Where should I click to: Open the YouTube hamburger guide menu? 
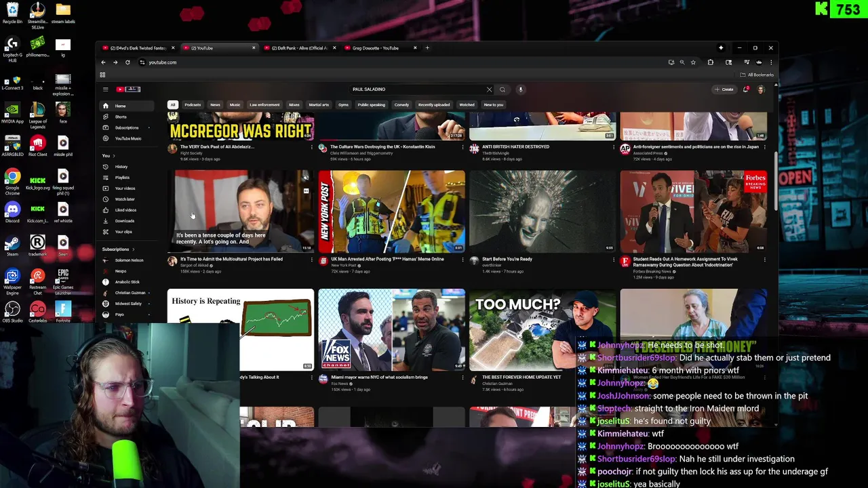point(105,89)
